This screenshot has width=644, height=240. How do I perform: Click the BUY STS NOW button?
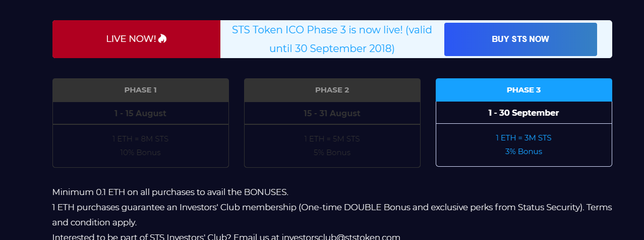[520, 39]
